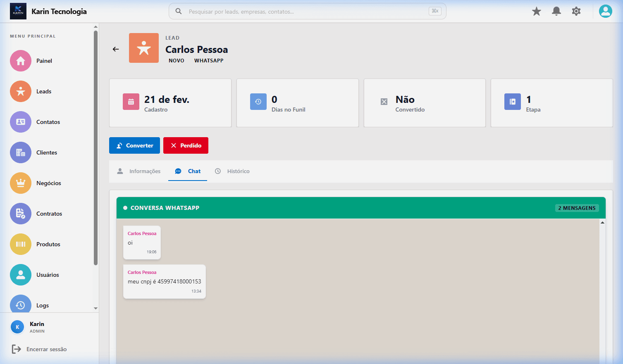Open the Negócios crown icon
Image resolution: width=623 pixels, height=364 pixels.
21,183
